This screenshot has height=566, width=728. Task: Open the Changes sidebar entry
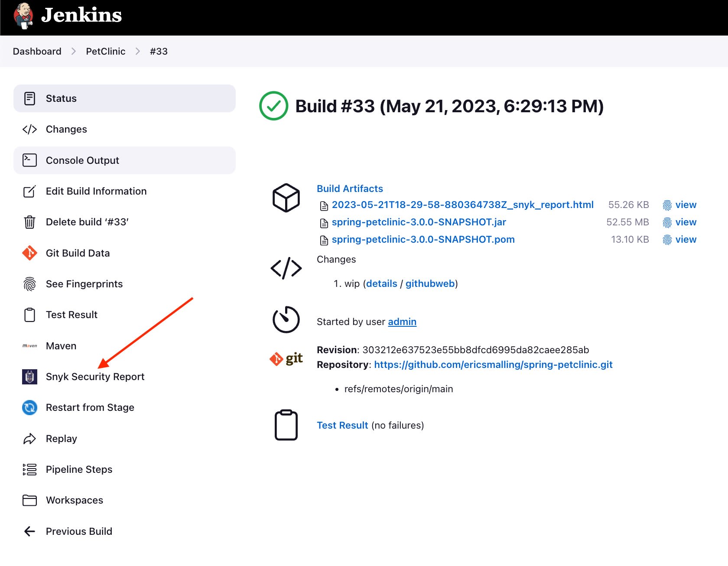[124, 129]
